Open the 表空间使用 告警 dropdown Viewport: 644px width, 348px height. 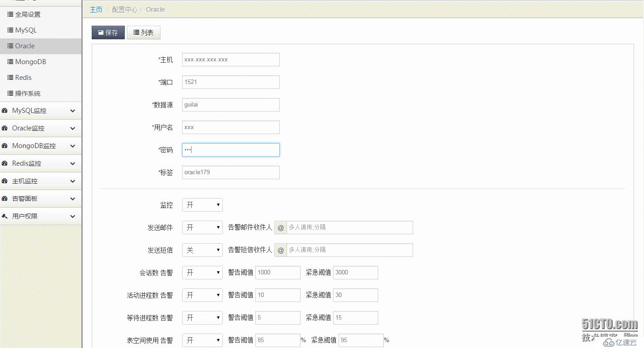coord(202,340)
